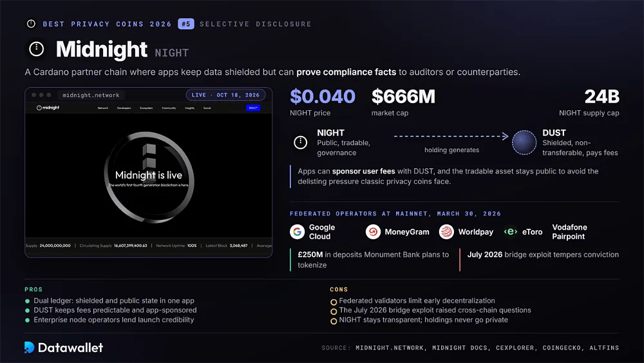644x363 pixels.
Task: Click the midnight site logo in the browser mockup
Action: click(x=48, y=108)
